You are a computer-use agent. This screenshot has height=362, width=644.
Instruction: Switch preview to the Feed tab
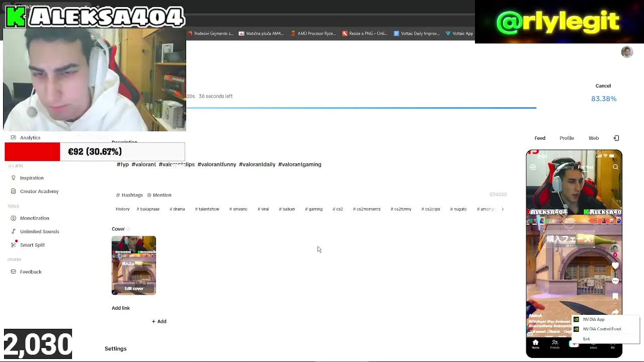[540, 138]
